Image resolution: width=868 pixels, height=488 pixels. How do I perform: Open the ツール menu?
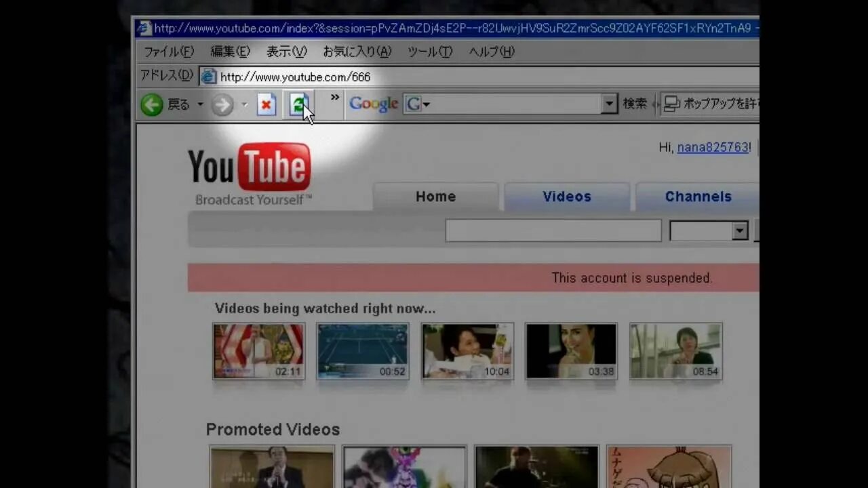click(x=429, y=52)
